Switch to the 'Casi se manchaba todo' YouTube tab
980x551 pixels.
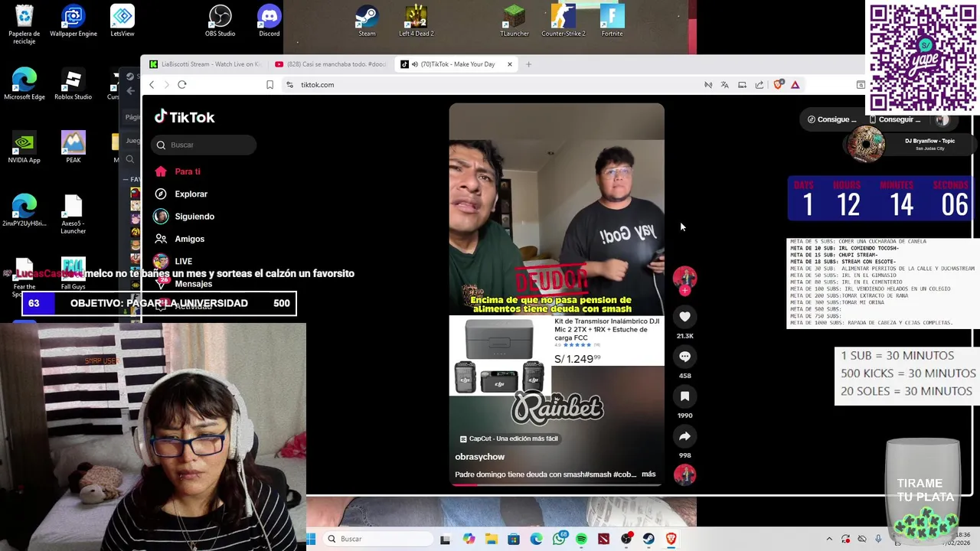331,64
